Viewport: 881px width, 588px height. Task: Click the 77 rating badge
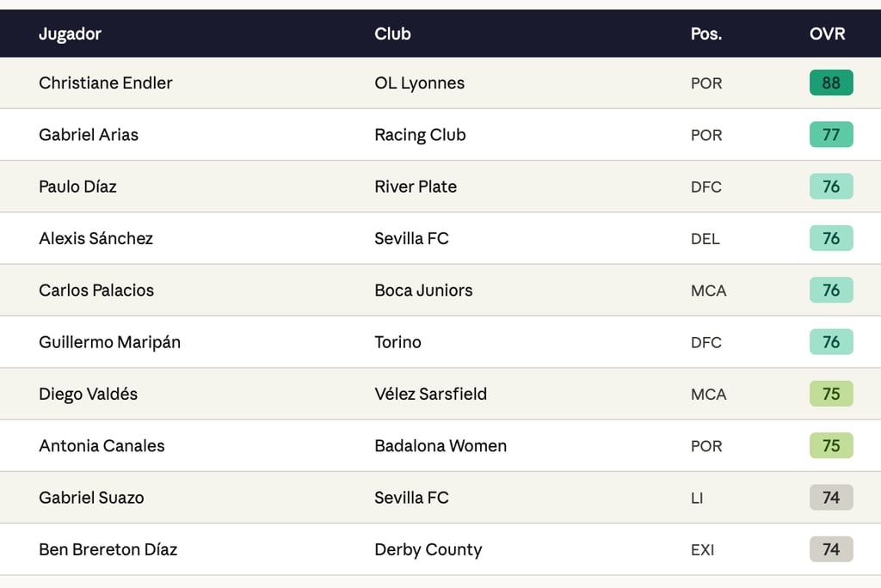830,135
